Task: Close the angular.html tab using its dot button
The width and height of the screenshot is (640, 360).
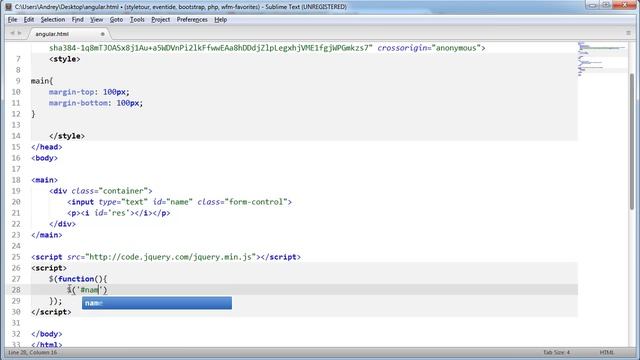Action: click(102, 34)
